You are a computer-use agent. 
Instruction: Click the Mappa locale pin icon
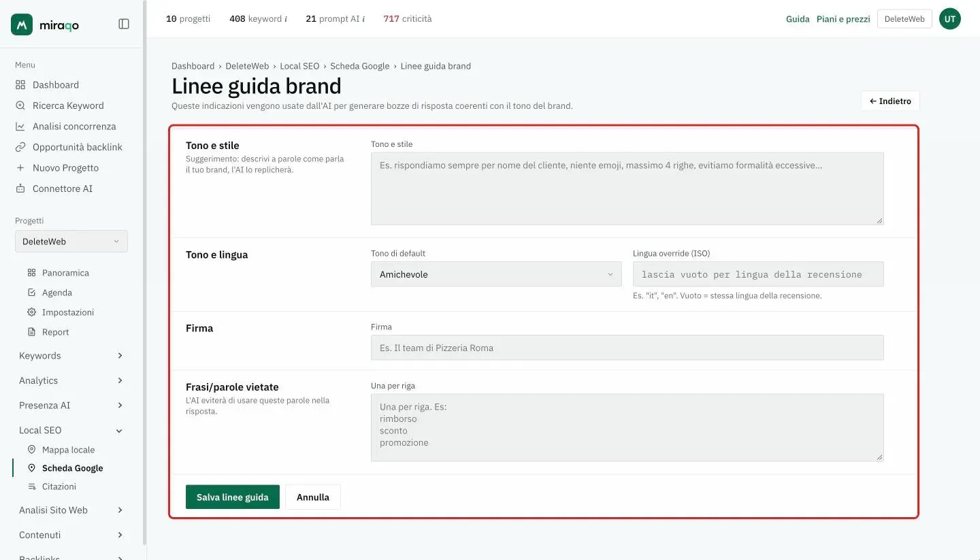pos(31,450)
